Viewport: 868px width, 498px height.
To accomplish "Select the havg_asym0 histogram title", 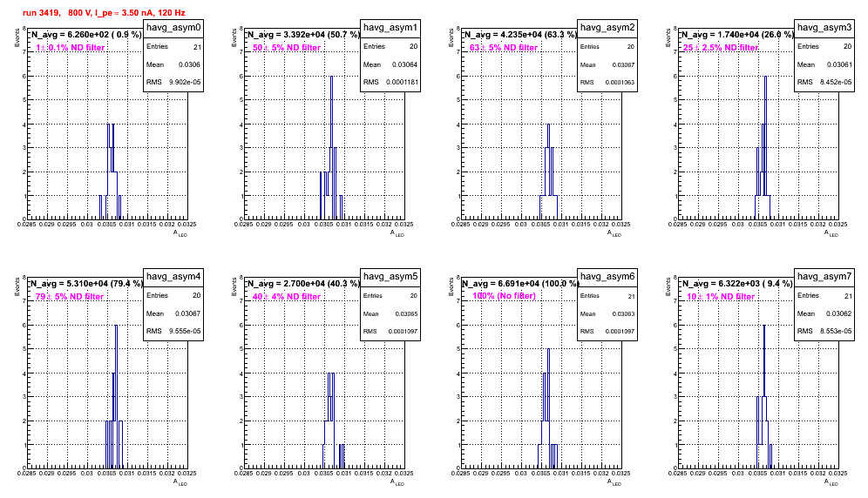I will pyautogui.click(x=173, y=27).
